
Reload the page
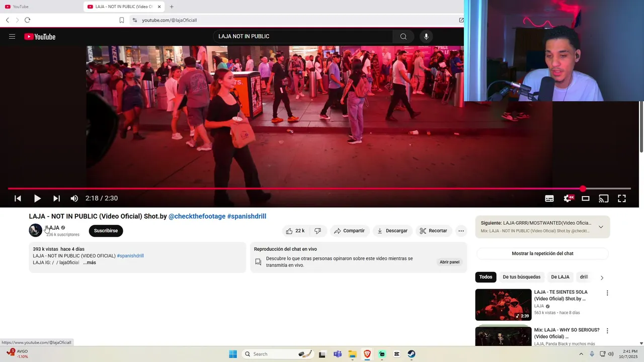pyautogui.click(x=27, y=20)
